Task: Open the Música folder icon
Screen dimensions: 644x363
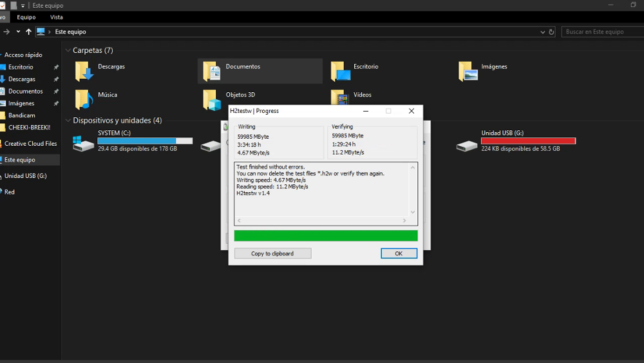Action: tap(84, 99)
